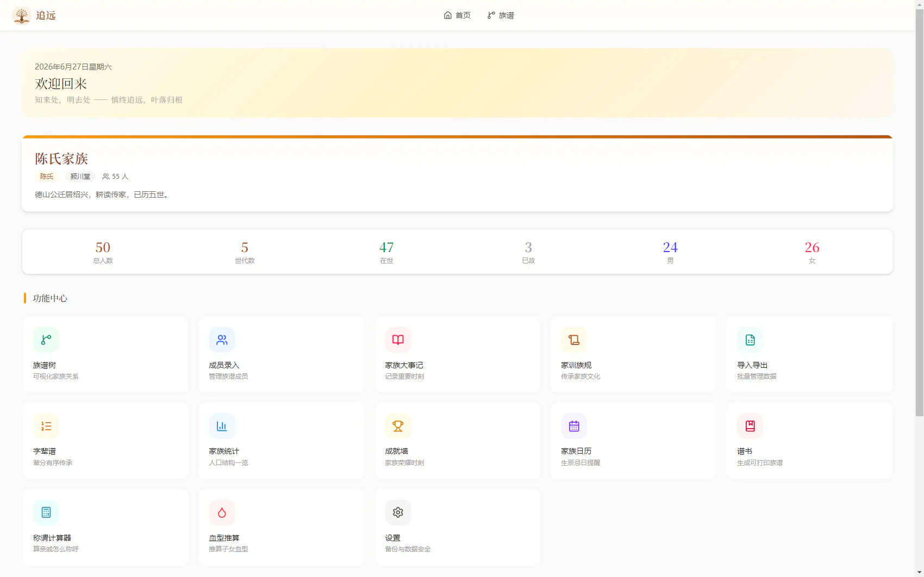Screen dimensions: 924x577
Task: Open the 谱书 card title
Action: coord(745,451)
